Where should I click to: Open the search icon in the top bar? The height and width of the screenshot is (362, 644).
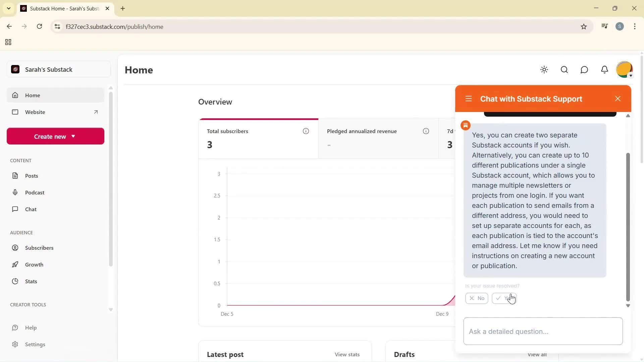coord(564,70)
